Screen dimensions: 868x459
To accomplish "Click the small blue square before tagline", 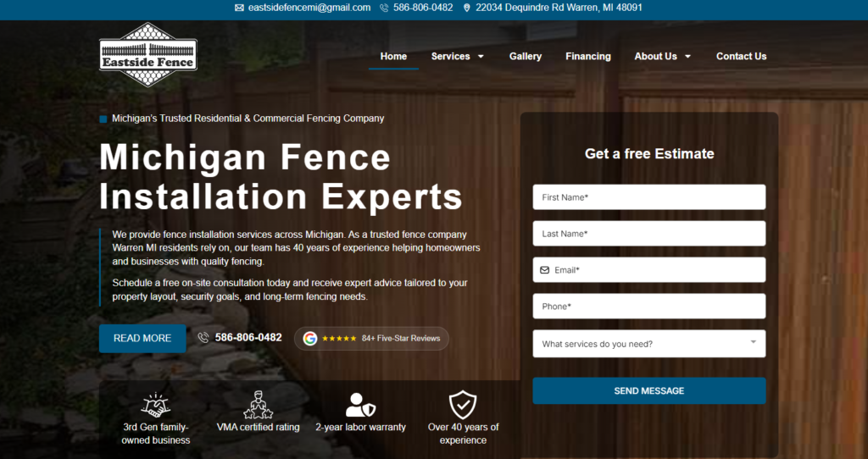I will 103,119.
